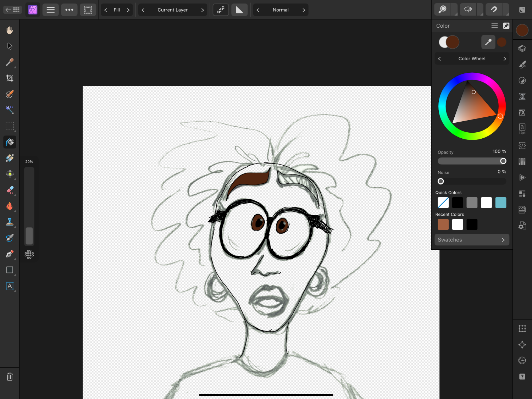Go to next blend mode after Normal
This screenshot has width=532, height=399.
[x=304, y=10]
